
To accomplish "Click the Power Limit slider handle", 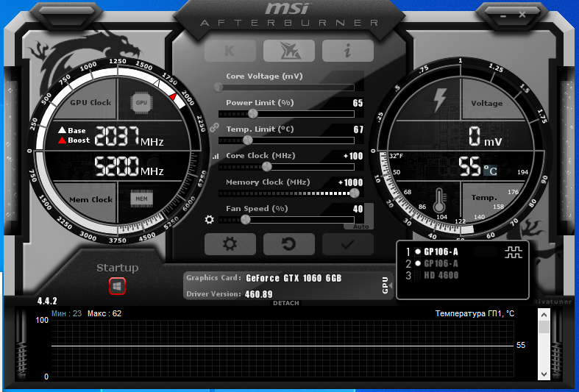I will click(253, 114).
